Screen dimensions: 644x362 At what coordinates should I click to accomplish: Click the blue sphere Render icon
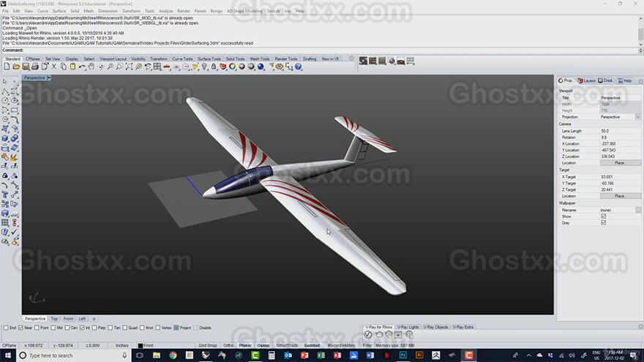(x=261, y=67)
